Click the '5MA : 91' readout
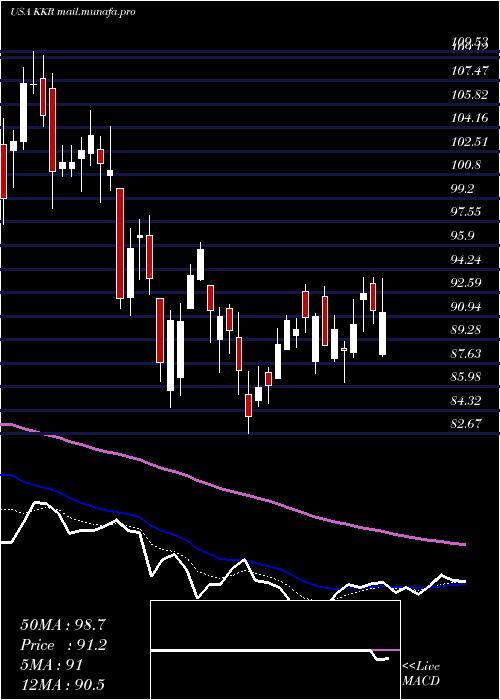The width and height of the screenshot is (500, 700). tap(51, 665)
